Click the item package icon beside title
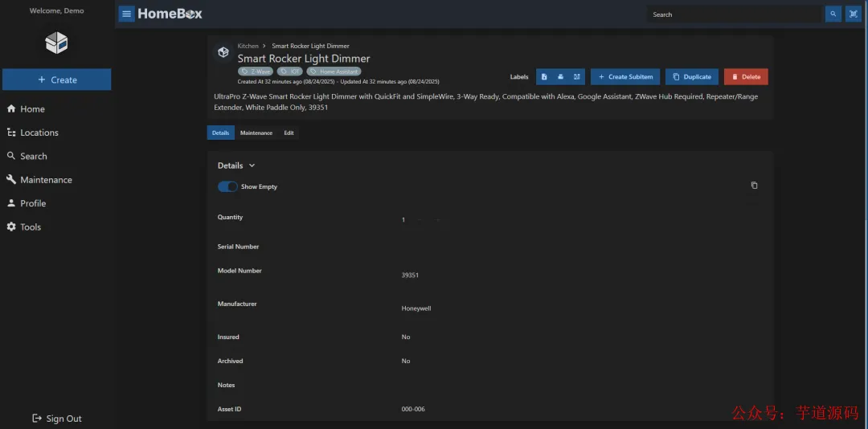Viewport: 868px width, 429px height. tap(223, 52)
